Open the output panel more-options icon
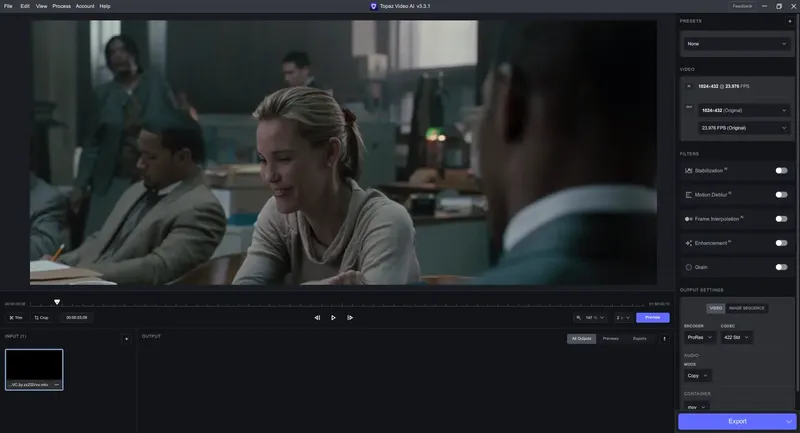 pyautogui.click(x=664, y=339)
